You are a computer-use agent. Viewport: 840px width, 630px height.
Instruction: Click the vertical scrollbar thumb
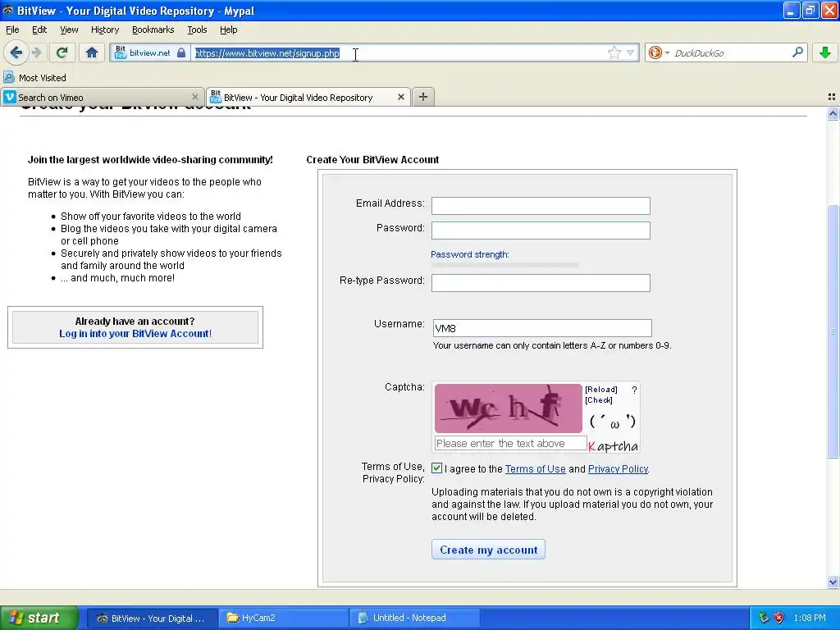click(x=833, y=331)
